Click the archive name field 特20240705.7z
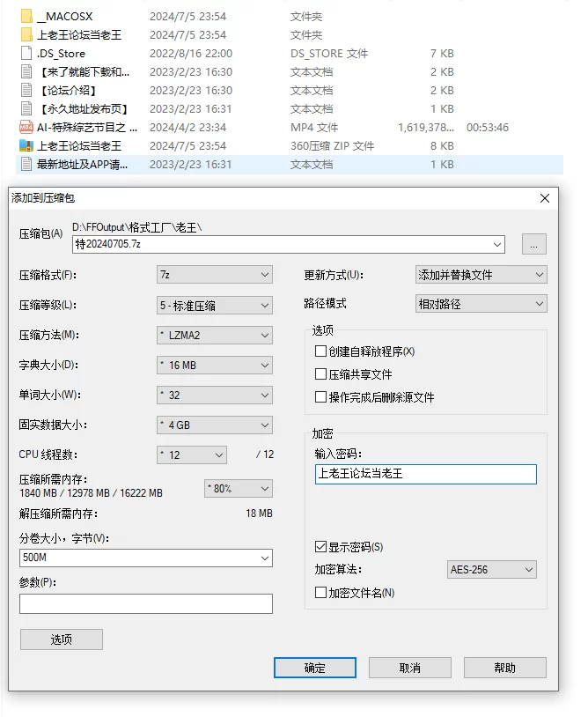 point(289,245)
